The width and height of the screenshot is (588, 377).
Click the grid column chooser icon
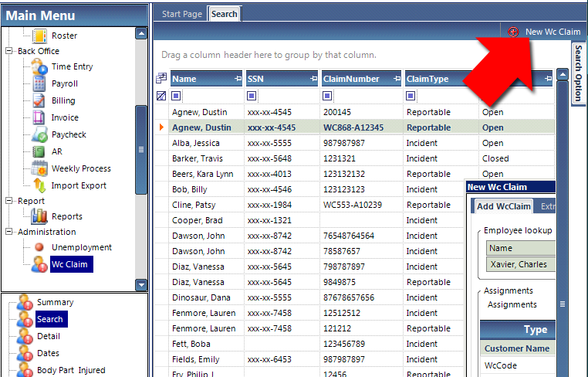pos(161,78)
